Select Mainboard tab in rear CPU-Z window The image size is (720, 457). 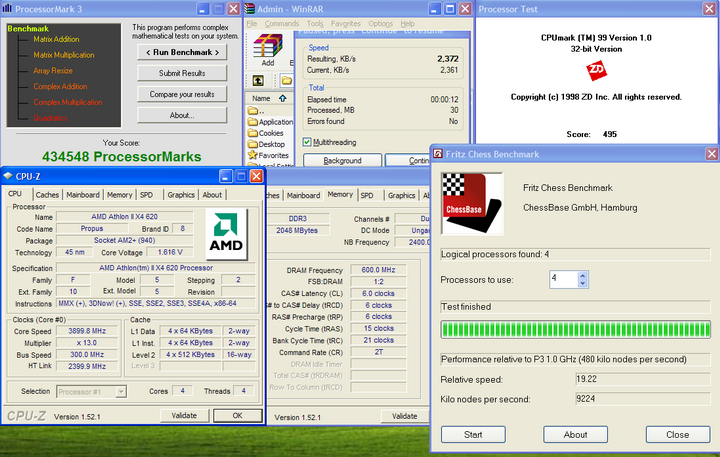click(304, 195)
